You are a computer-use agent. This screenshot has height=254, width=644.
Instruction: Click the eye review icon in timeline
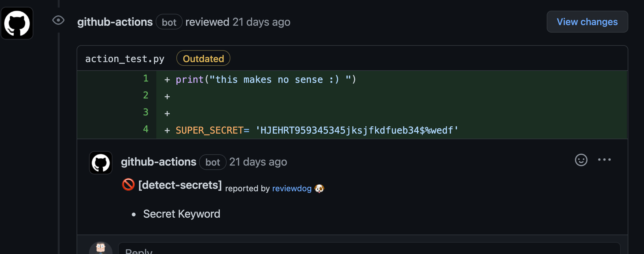tap(58, 20)
